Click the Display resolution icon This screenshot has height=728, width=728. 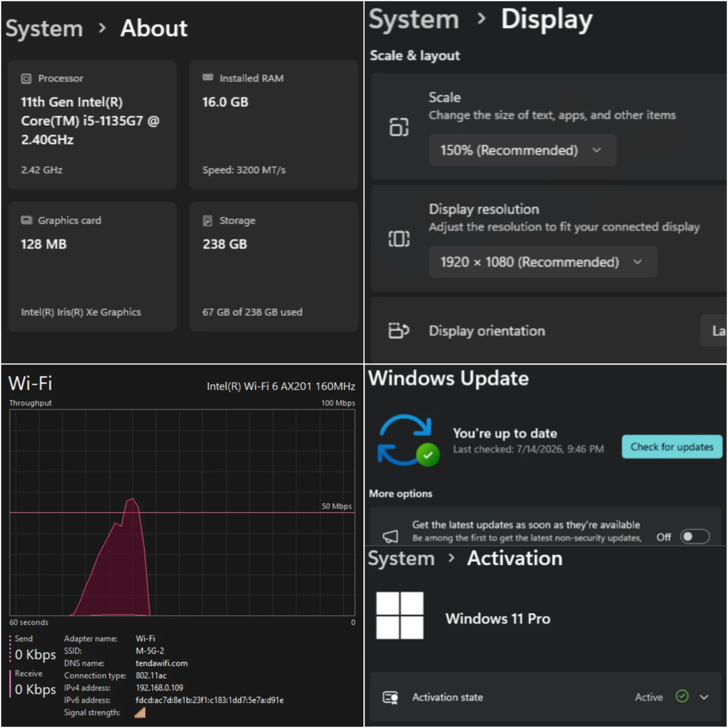(399, 239)
